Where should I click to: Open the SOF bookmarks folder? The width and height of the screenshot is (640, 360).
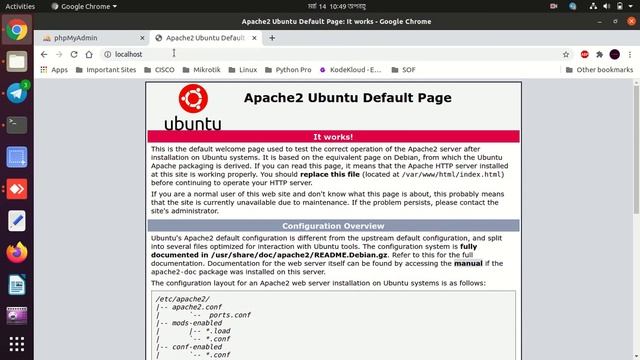pos(403,70)
